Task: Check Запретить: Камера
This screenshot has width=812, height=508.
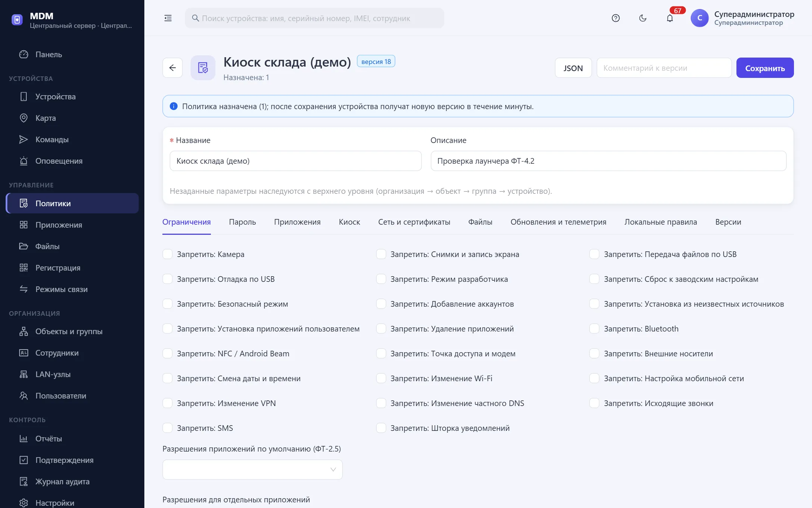Action: pos(167,254)
